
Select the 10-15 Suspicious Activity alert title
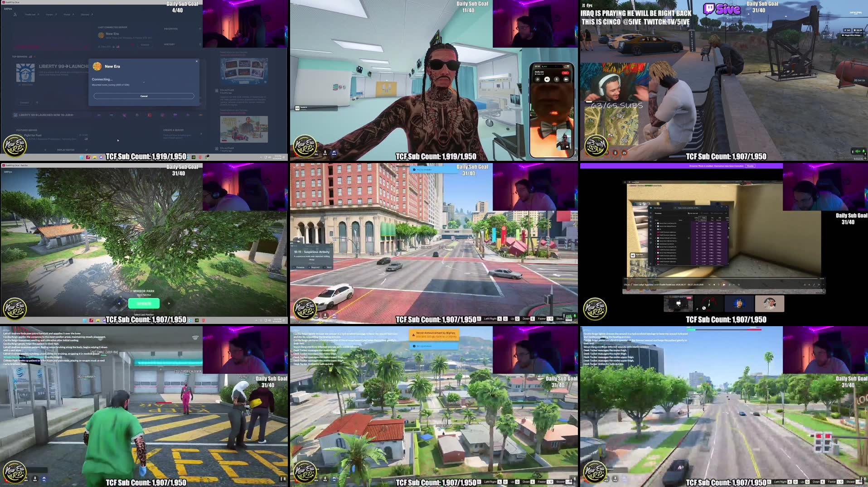312,252
